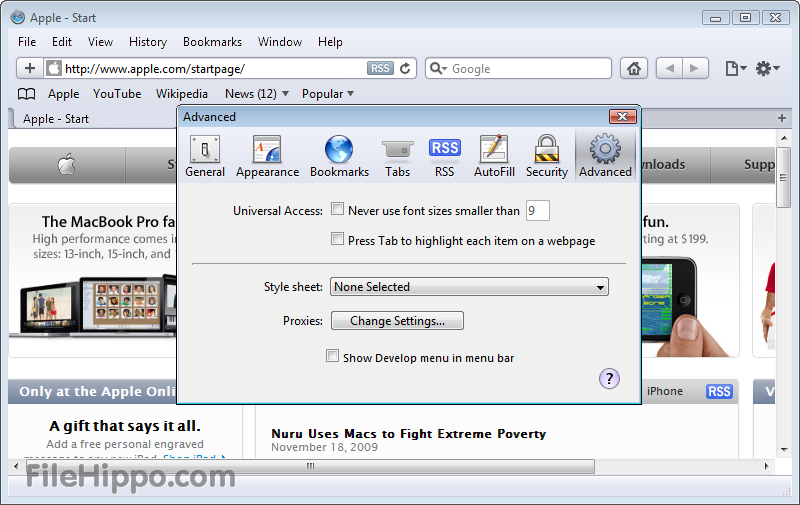The image size is (800, 505).
Task: Open Nuru Uses Macs headline link
Action: point(409,434)
